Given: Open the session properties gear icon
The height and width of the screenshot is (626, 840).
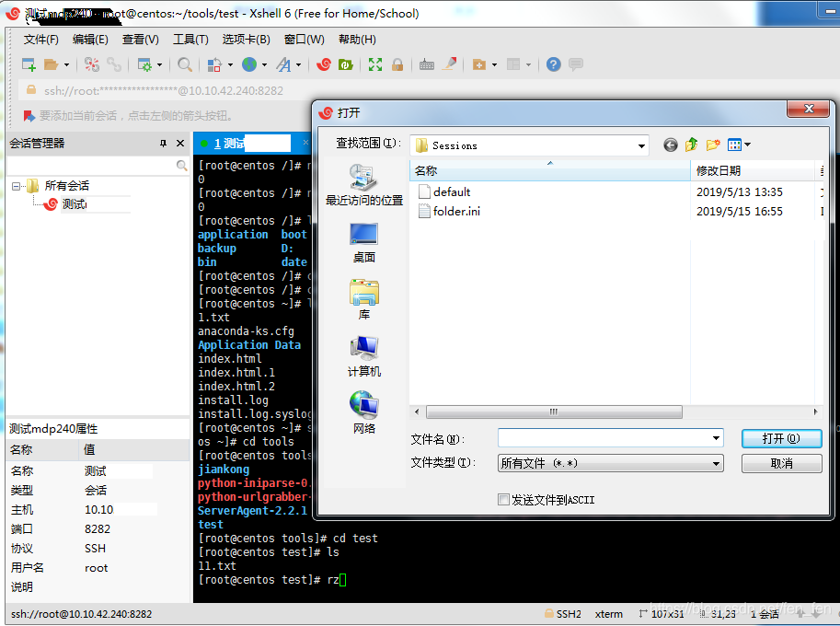Looking at the screenshot, I should [144, 64].
